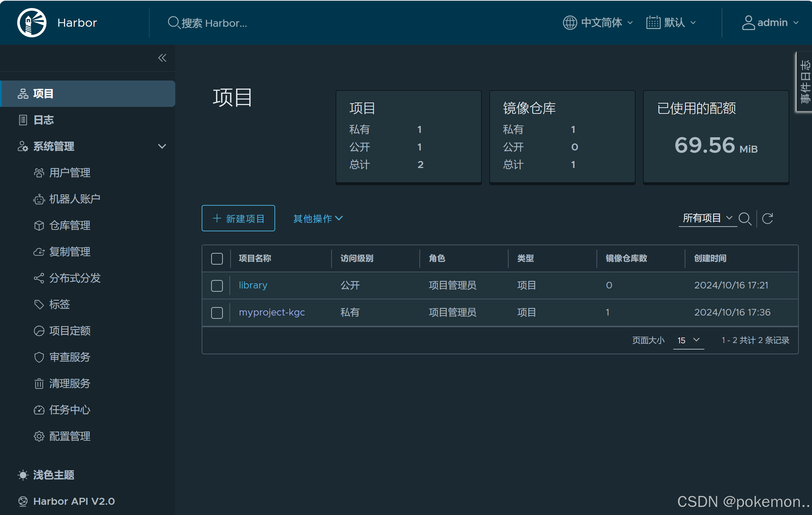Refresh the project list
The image size is (812, 515).
[x=768, y=219]
